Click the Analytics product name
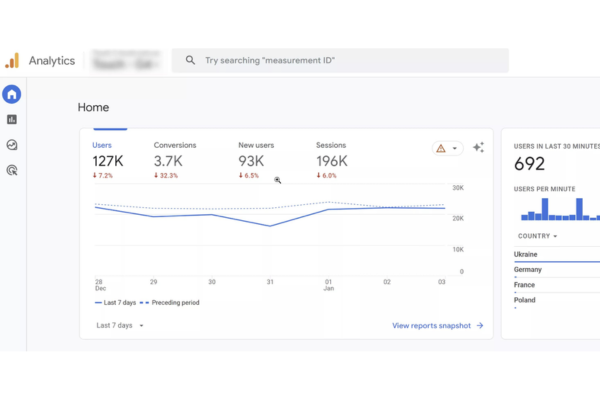This screenshot has width=600, height=400. point(52,60)
